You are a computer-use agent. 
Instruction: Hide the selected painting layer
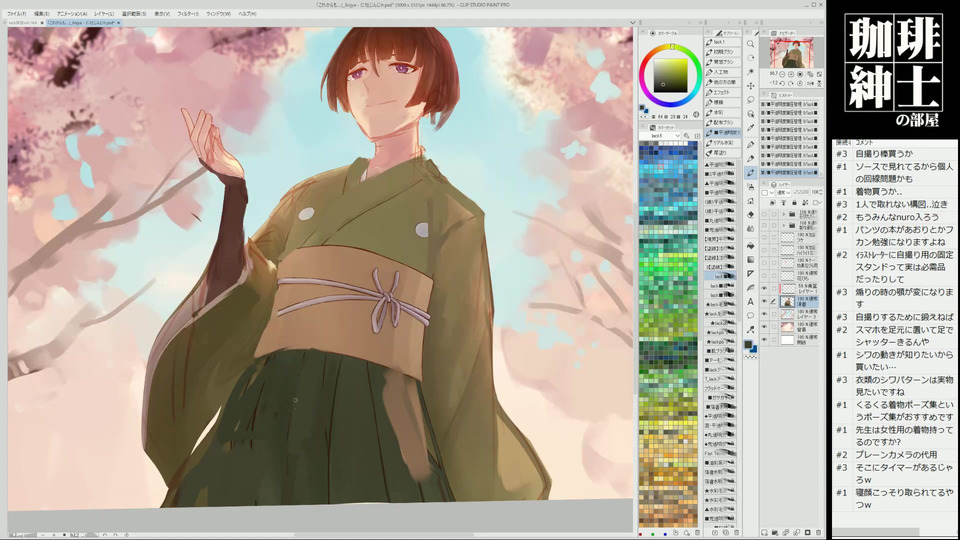[764, 301]
